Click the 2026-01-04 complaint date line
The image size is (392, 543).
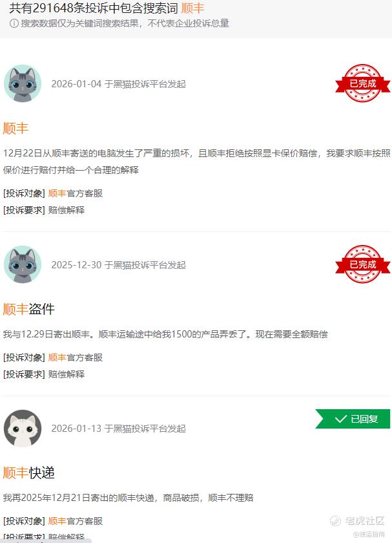coord(119,84)
